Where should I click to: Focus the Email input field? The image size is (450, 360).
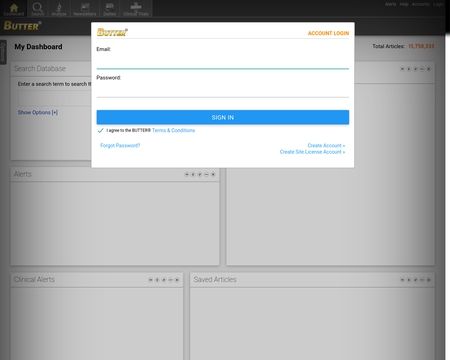(223, 62)
